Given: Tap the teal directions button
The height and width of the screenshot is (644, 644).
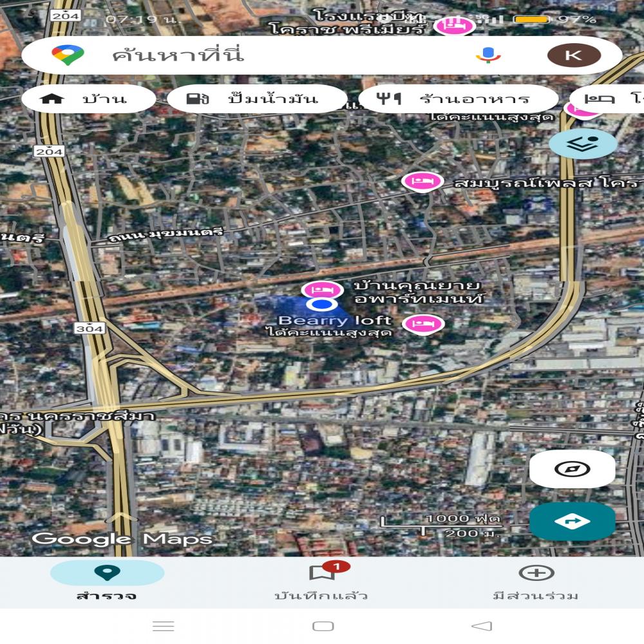Looking at the screenshot, I should (x=572, y=521).
